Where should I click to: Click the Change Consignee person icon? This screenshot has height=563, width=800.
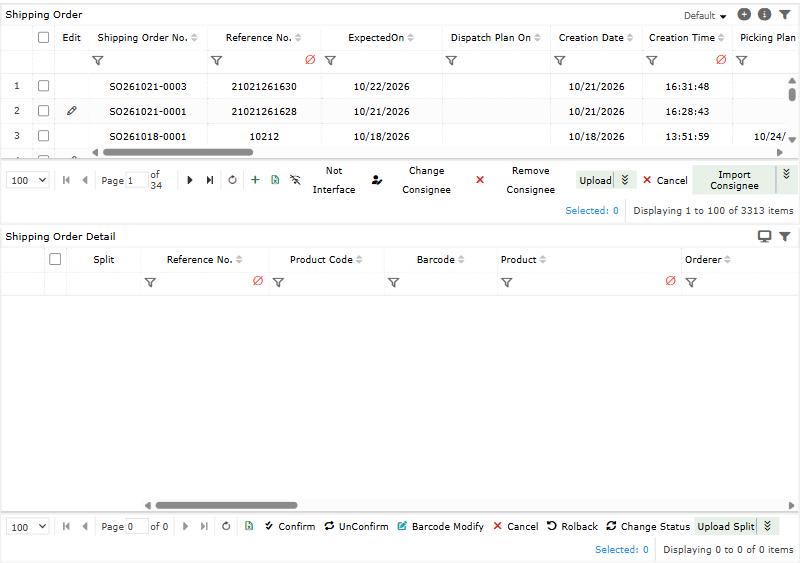(x=377, y=180)
